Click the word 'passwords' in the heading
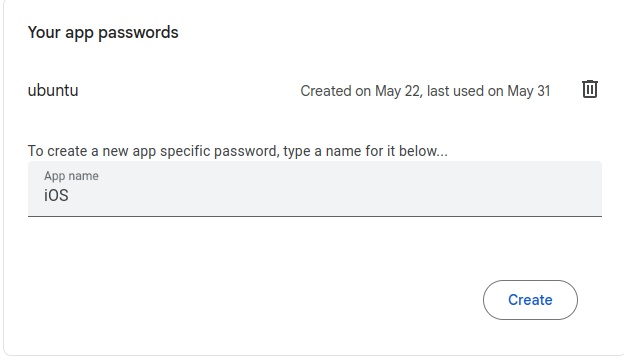Image resolution: width=624 pixels, height=360 pixels. tap(138, 33)
